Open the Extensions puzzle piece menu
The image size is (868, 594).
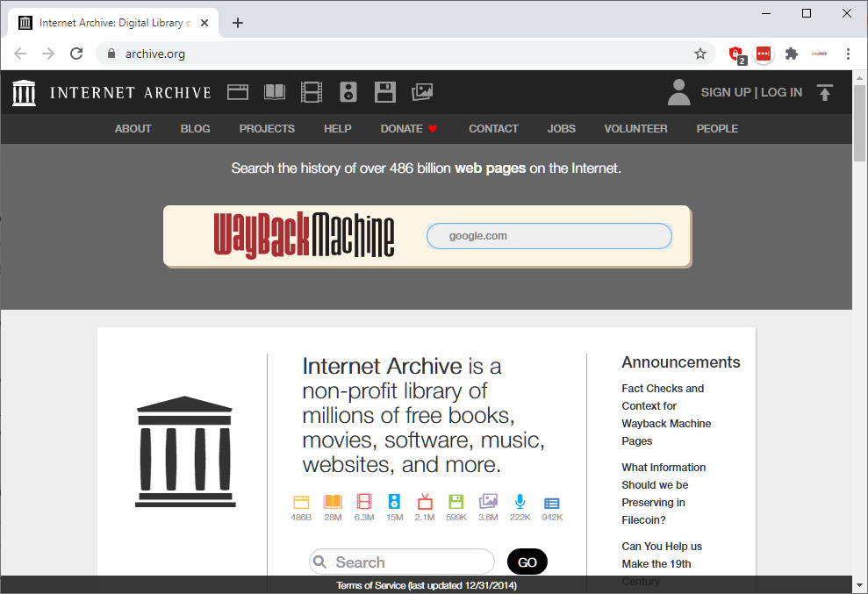click(x=792, y=54)
